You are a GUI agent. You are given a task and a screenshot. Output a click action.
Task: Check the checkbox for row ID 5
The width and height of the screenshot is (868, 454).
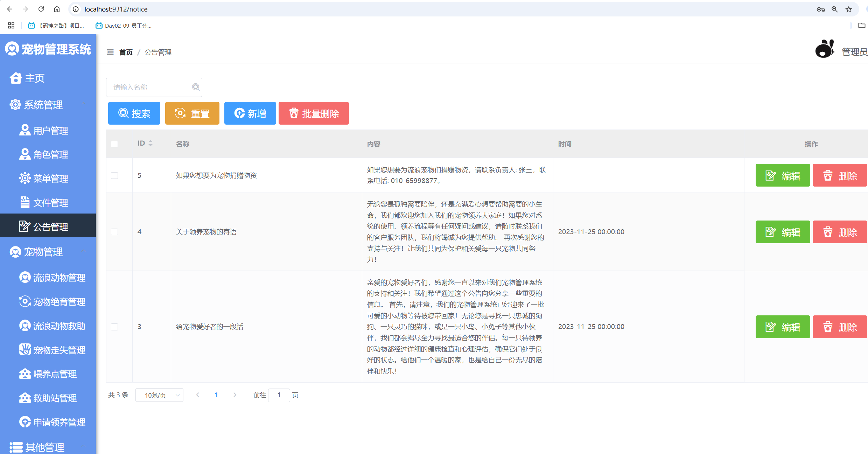tap(114, 175)
